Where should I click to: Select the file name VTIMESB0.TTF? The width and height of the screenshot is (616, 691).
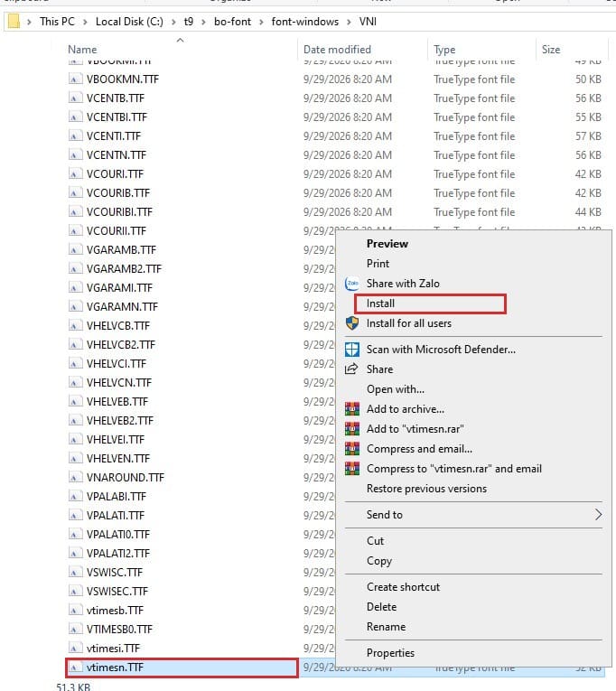[119, 629]
